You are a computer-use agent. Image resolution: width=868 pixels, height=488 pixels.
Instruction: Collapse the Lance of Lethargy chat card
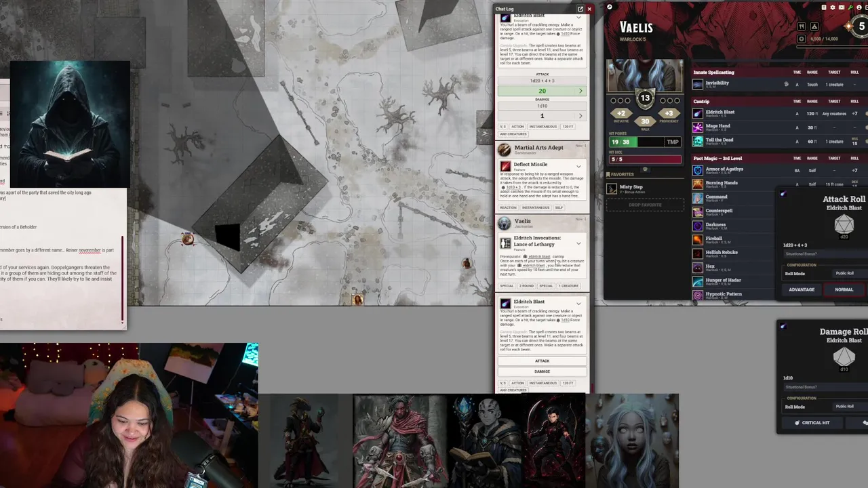(x=578, y=243)
